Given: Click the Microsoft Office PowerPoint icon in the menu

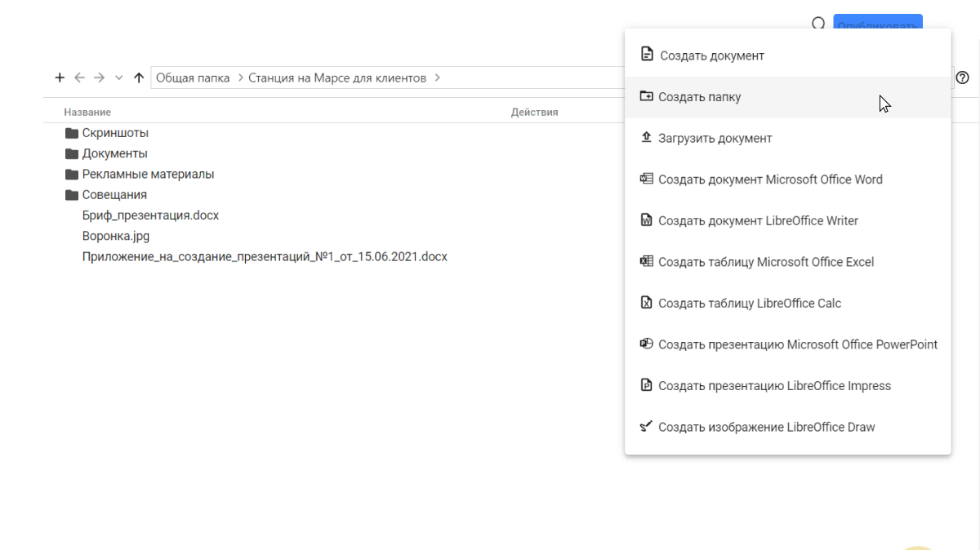Looking at the screenshot, I should click(x=646, y=344).
